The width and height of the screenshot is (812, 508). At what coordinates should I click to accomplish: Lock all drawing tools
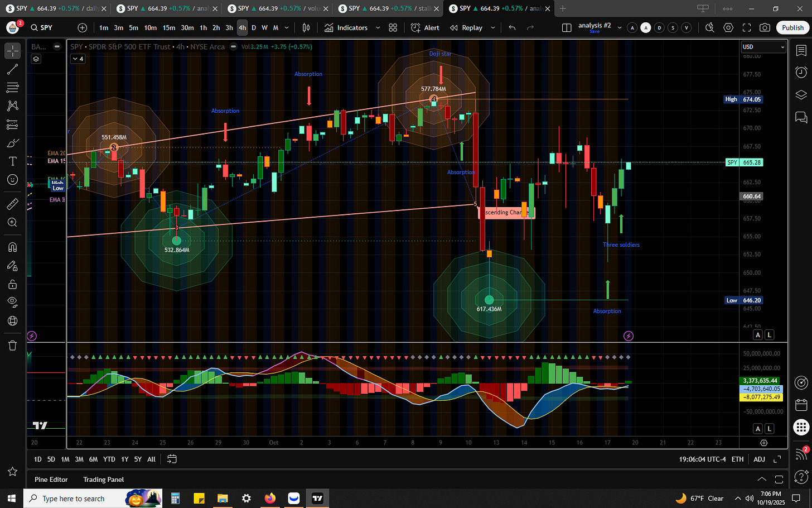12,284
